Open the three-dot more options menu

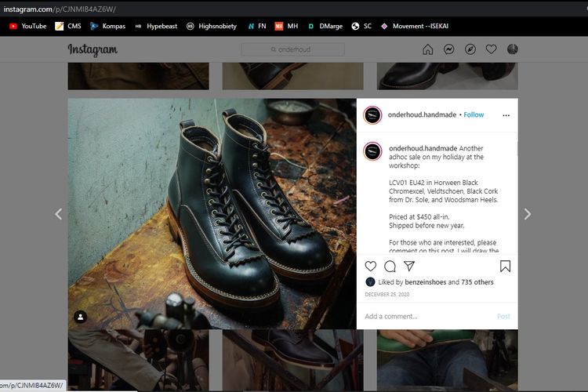coord(506,115)
